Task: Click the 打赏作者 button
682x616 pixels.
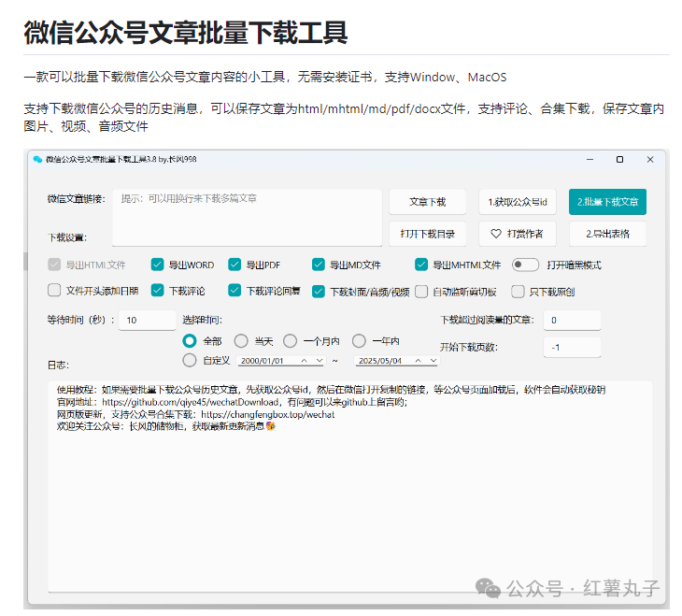Action: 518,234
